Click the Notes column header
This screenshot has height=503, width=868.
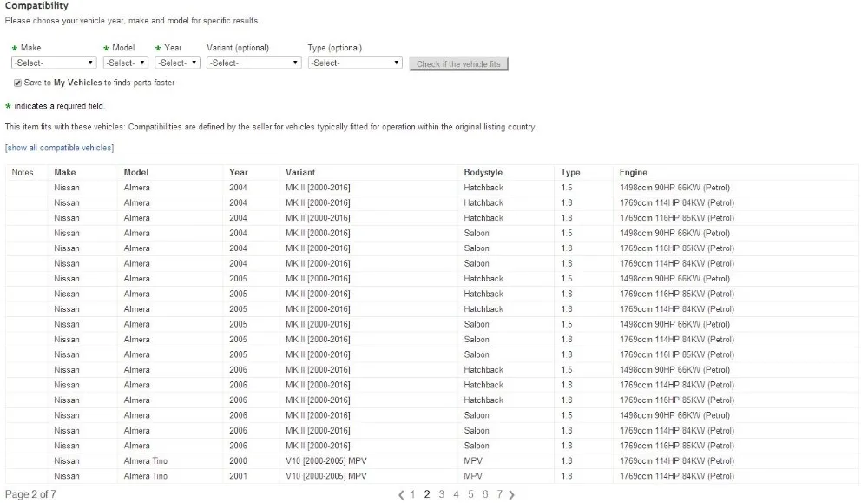(23, 172)
